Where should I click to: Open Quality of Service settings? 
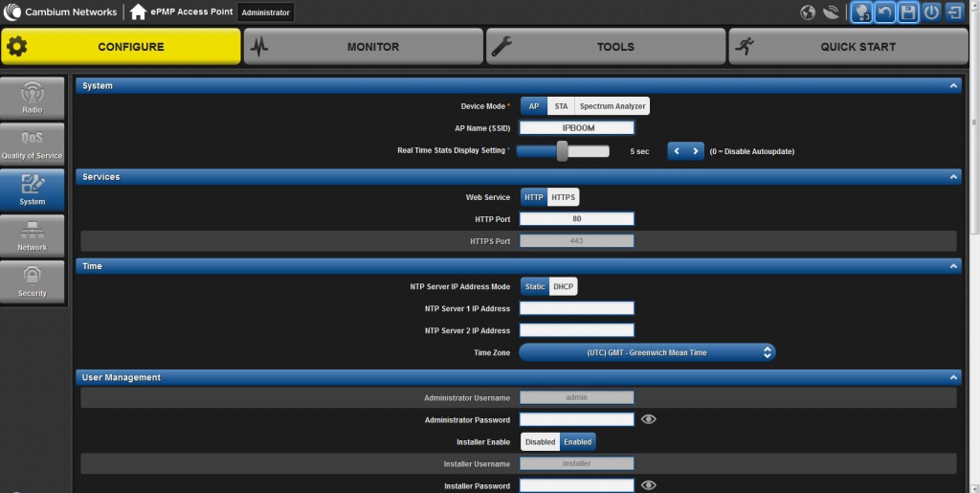pyautogui.click(x=33, y=145)
